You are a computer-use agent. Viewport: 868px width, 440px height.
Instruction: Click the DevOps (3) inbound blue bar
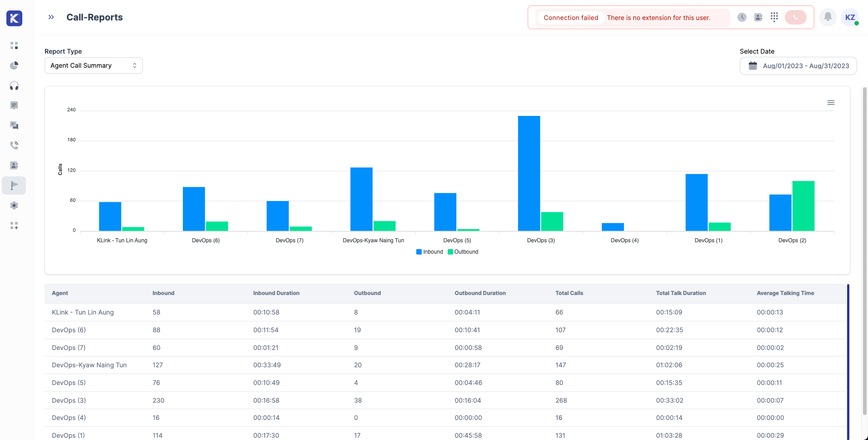pyautogui.click(x=529, y=173)
